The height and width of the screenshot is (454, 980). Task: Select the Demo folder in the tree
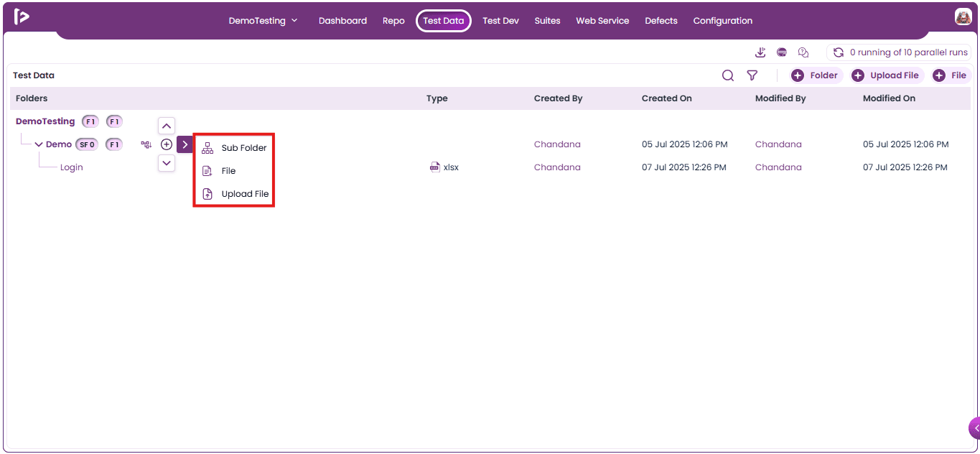(x=59, y=144)
